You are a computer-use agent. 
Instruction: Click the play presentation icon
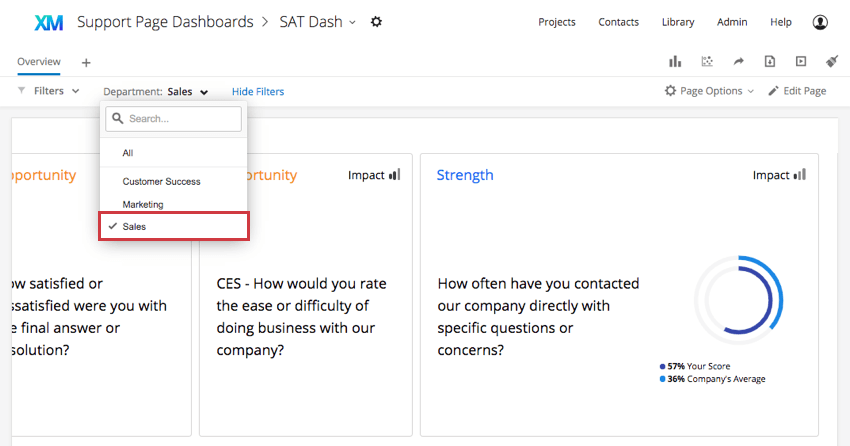pos(801,61)
